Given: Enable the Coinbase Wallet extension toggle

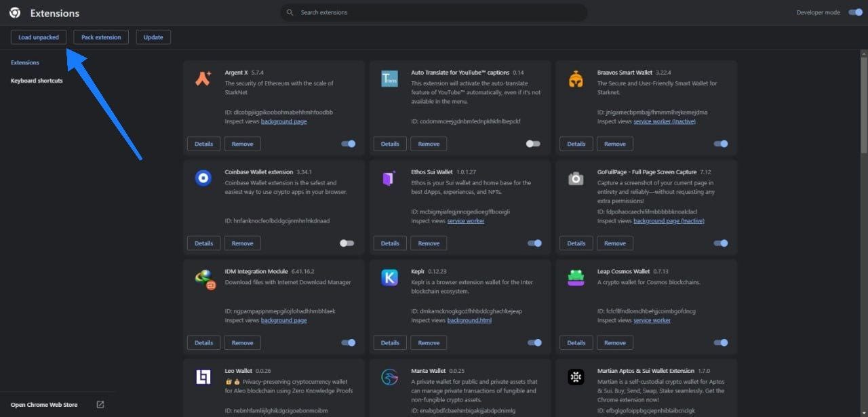Looking at the screenshot, I should pos(347,243).
